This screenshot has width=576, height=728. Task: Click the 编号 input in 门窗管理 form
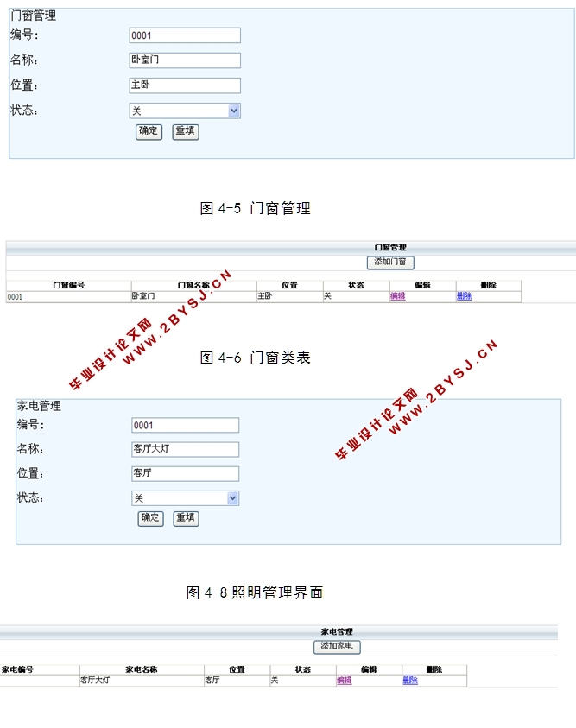coord(185,35)
